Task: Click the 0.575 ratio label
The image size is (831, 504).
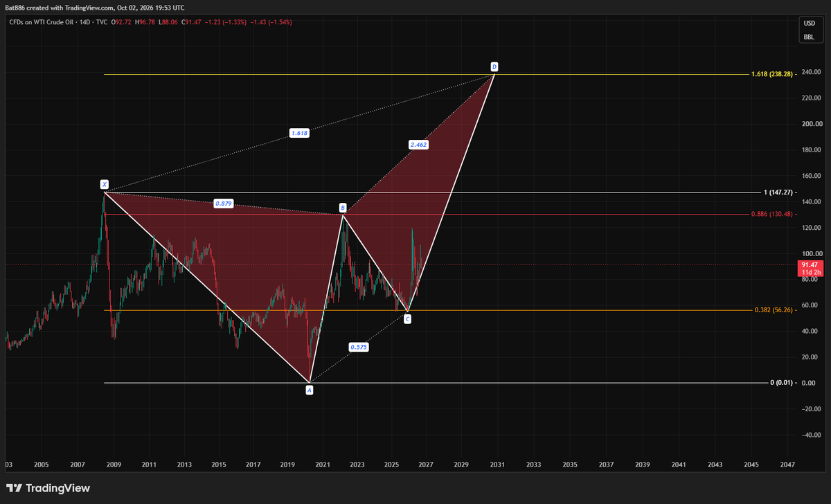Action: click(358, 348)
